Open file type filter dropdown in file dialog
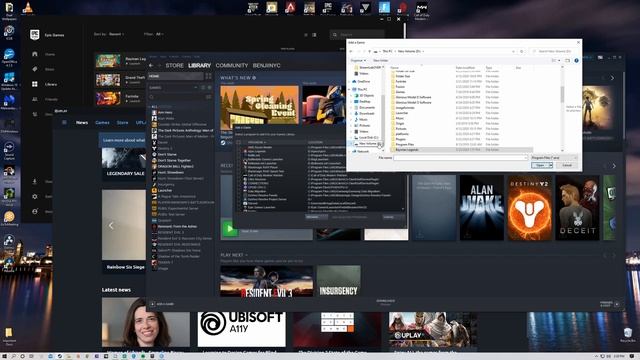Image resolution: width=640 pixels, height=360 pixels. coord(554,158)
